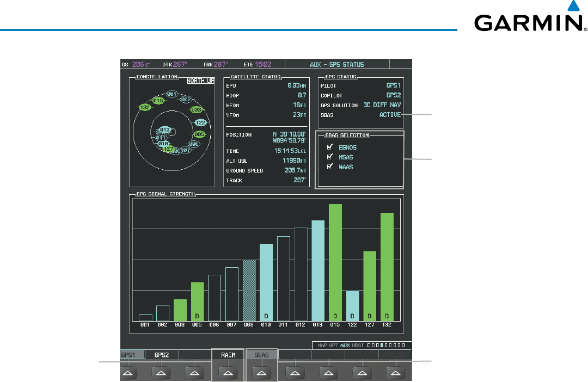The width and height of the screenshot is (588, 382).
Task: Select cyan satellite 122 in the constellation view
Action: (x=200, y=122)
